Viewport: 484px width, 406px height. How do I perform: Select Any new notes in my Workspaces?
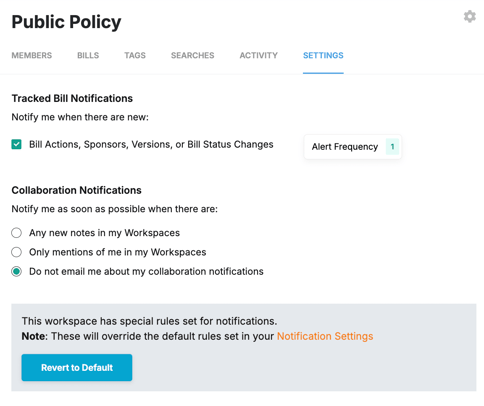pyautogui.click(x=16, y=233)
